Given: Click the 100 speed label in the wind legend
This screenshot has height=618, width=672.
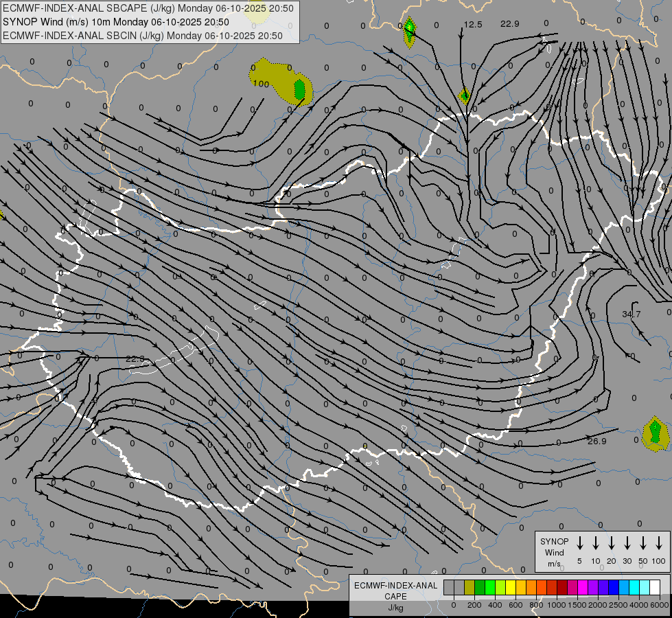Looking at the screenshot, I should pyautogui.click(x=659, y=561).
